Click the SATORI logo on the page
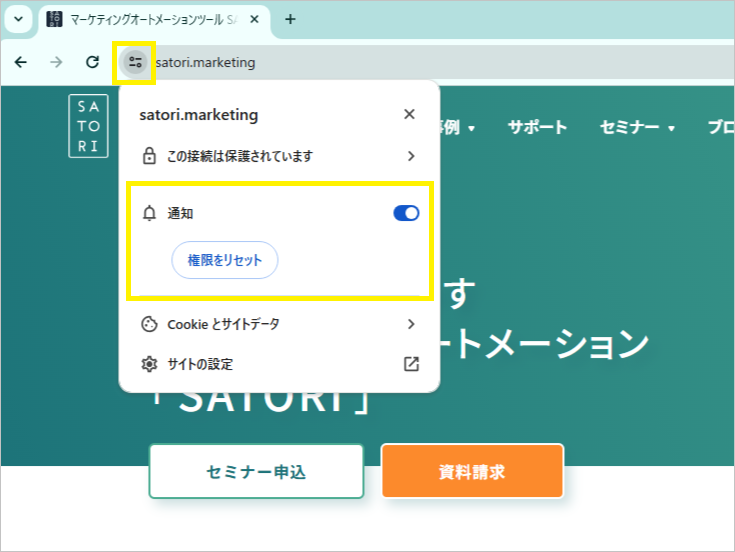 (88, 126)
